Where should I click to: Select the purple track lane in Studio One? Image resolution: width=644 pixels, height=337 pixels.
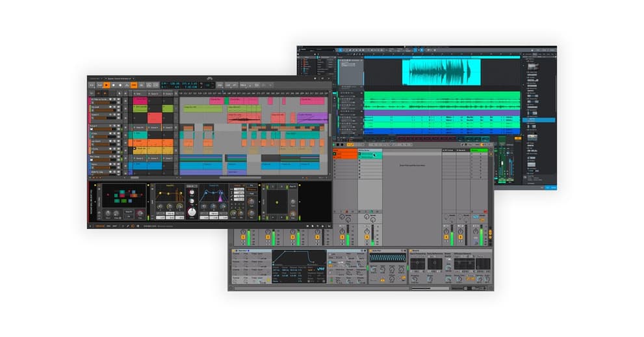pyautogui.click(x=442, y=113)
